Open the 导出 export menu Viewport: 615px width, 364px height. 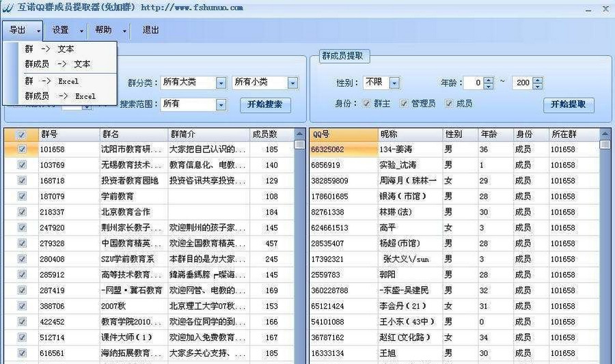22,30
